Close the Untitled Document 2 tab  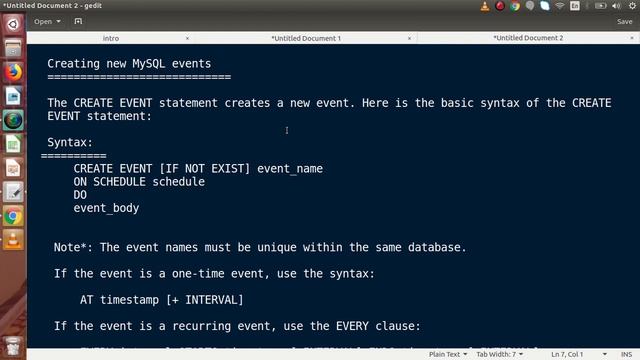click(x=632, y=38)
